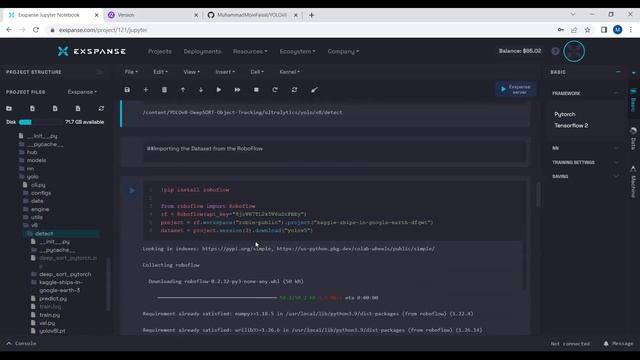
Task: Collapse the Project Structure panel
Action: [100, 72]
